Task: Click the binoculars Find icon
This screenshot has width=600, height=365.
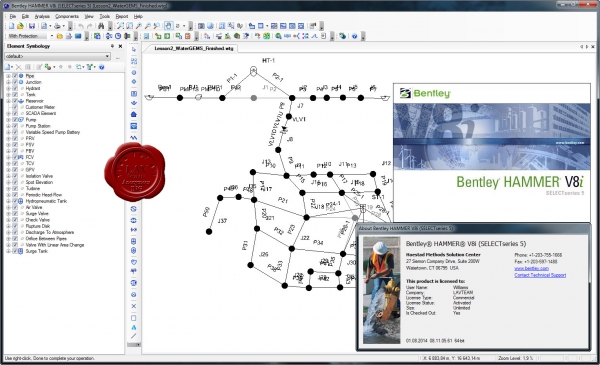Action: pyautogui.click(x=101, y=26)
